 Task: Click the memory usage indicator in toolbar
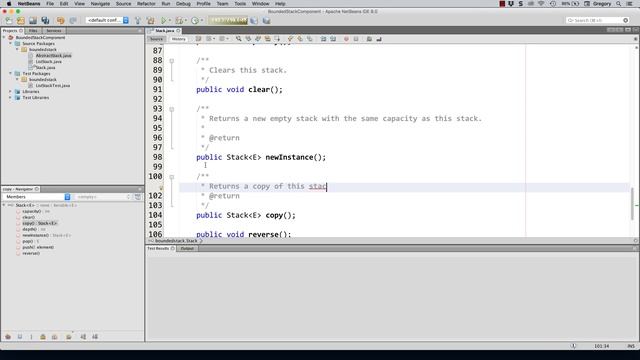(228, 20)
